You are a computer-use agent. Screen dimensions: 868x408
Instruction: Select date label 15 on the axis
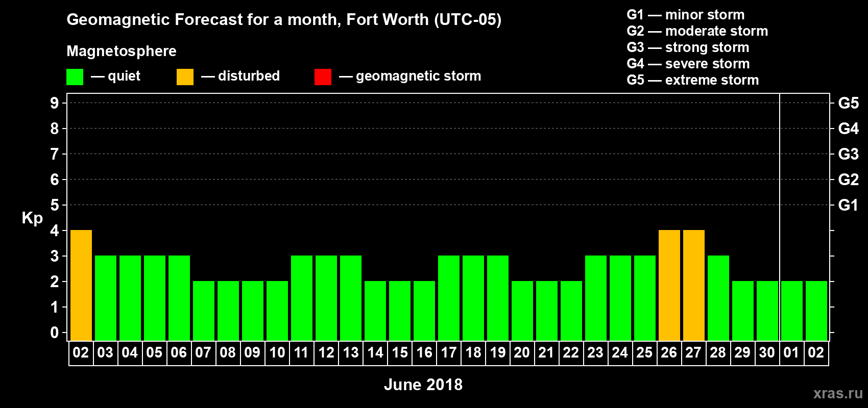[400, 353]
